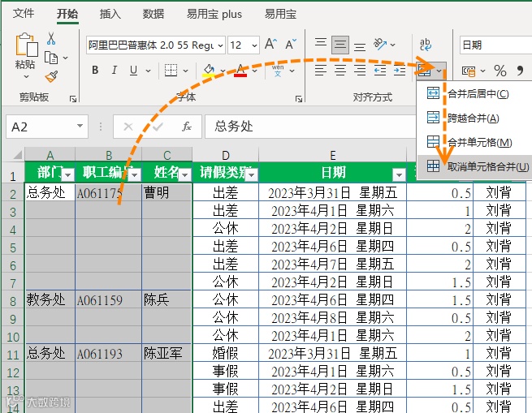This screenshot has height=413, width=532.
Task: Click the Borders icon
Action: (x=171, y=71)
